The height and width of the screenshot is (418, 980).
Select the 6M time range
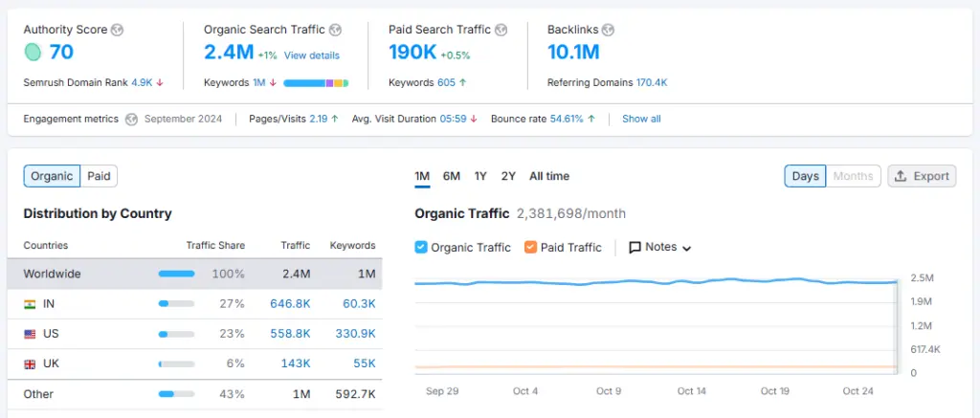[452, 176]
